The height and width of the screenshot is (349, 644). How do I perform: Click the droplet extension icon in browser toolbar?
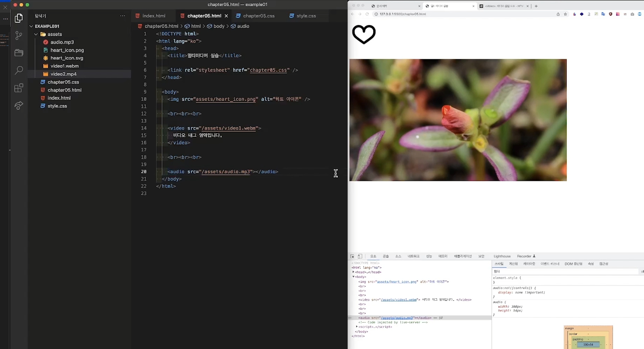(574, 14)
